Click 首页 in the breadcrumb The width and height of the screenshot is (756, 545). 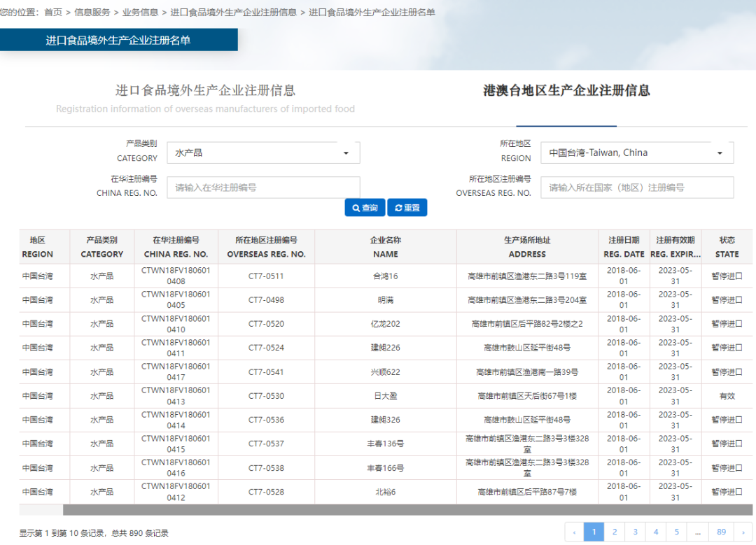(53, 12)
